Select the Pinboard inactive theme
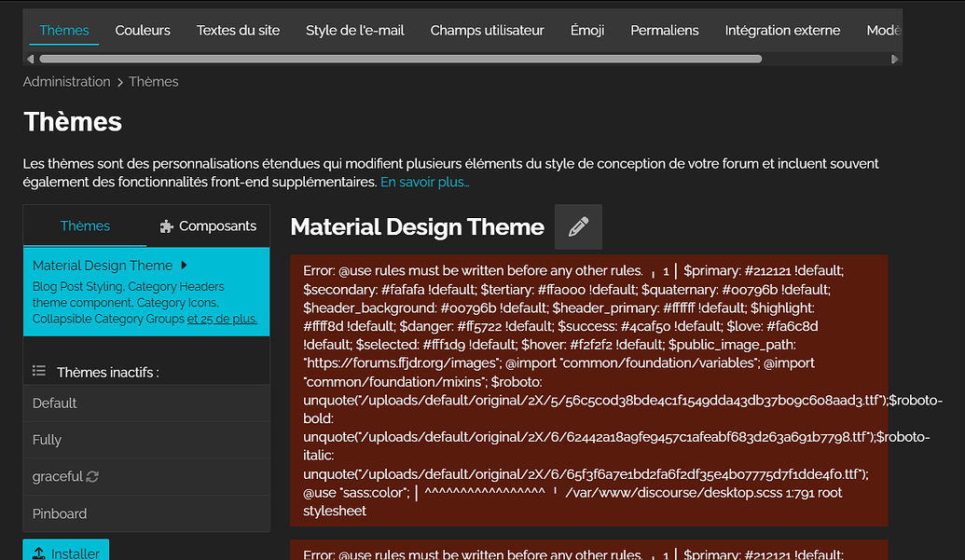 (60, 513)
